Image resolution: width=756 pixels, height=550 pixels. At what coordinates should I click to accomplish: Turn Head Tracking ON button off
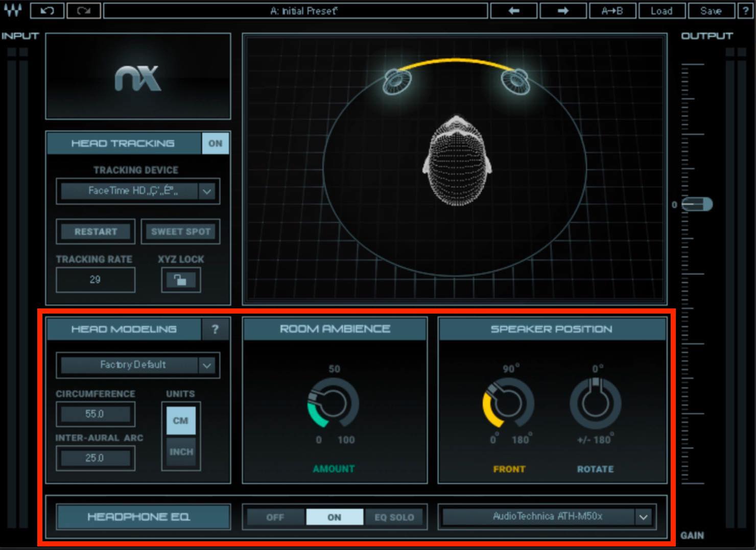216,144
